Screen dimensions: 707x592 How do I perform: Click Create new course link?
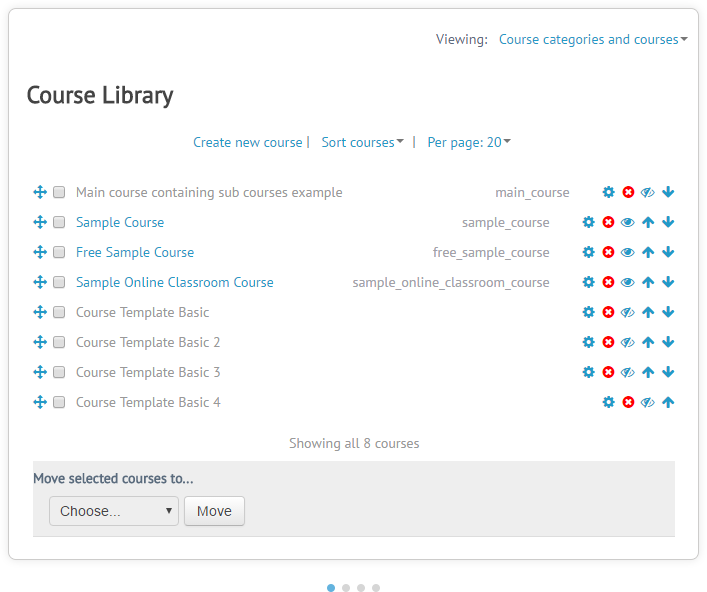click(248, 142)
